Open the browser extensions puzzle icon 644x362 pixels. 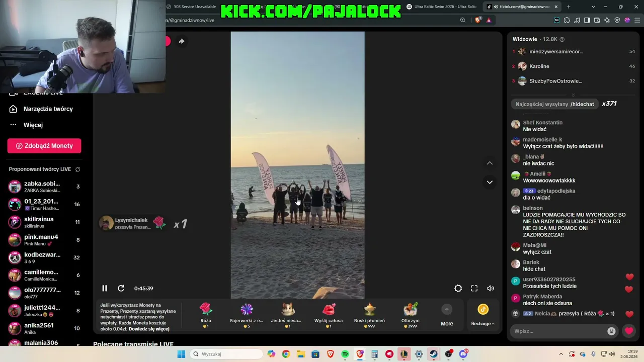[567, 20]
